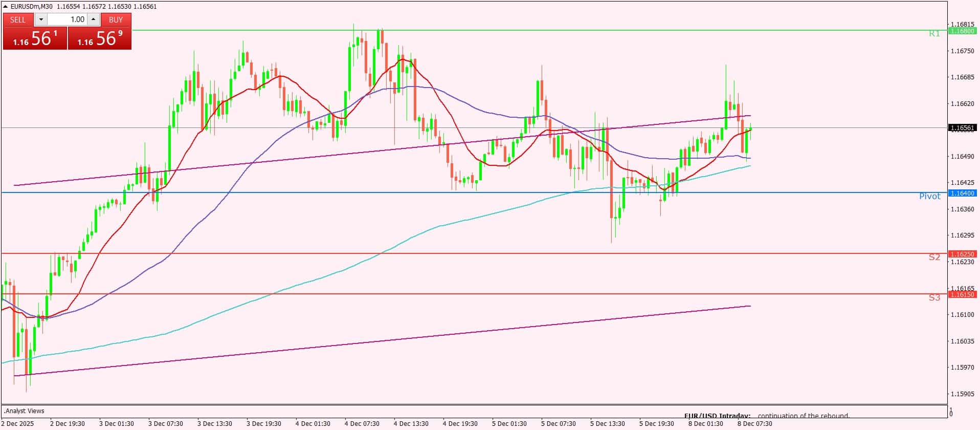Image resolution: width=980 pixels, height=430 pixels.
Task: Click the BUY button
Action: (116, 19)
